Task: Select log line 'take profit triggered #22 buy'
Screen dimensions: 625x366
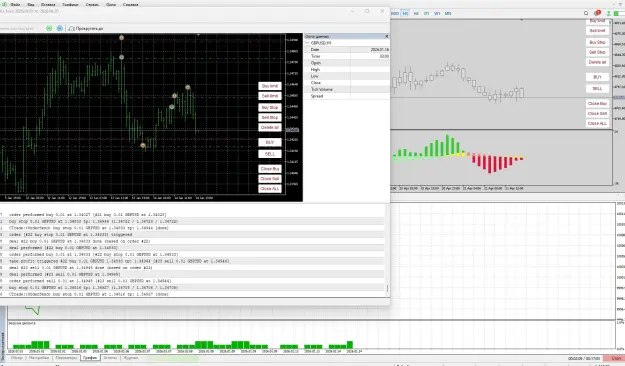Action: pyautogui.click(x=193, y=261)
